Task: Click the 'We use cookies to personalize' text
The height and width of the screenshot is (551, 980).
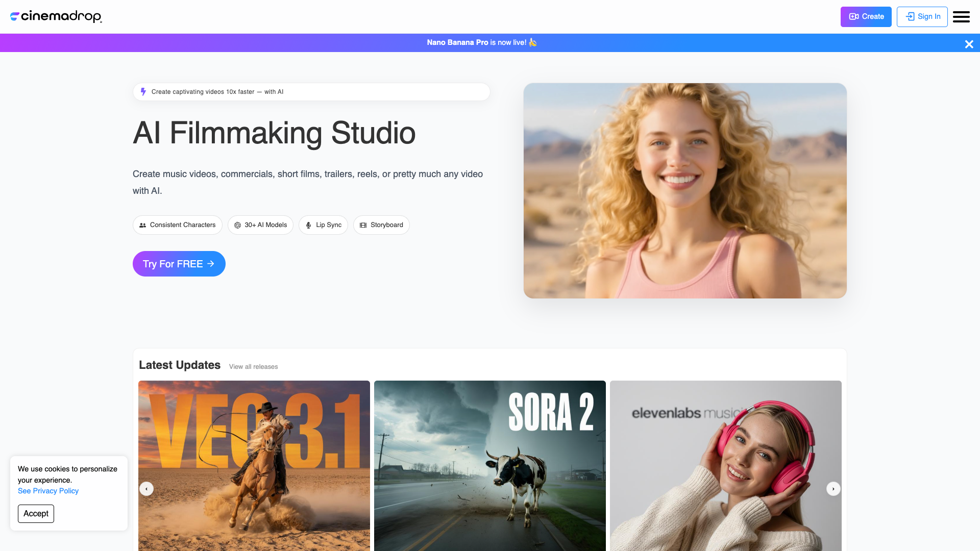Action: 67,474
